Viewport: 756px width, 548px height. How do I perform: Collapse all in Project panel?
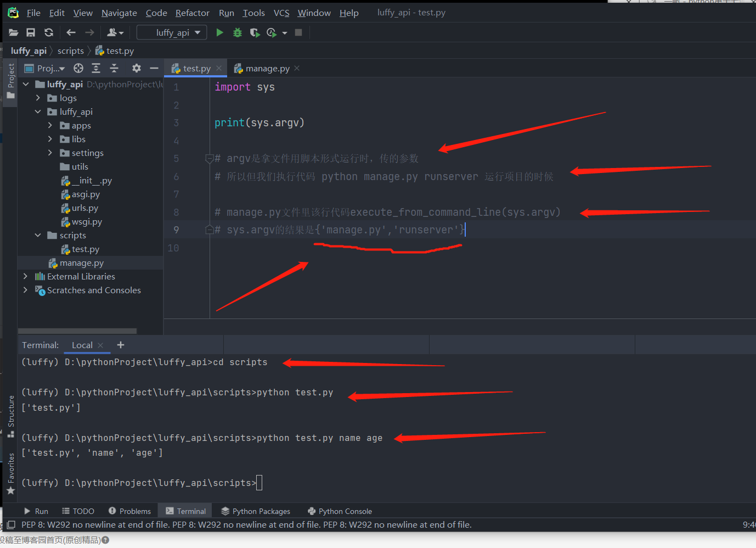click(x=114, y=68)
